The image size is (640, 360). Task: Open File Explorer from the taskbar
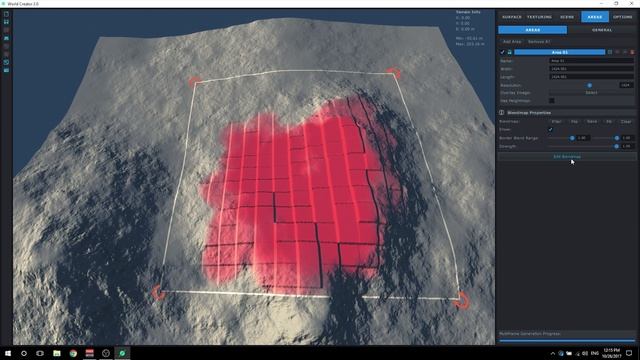point(57,353)
